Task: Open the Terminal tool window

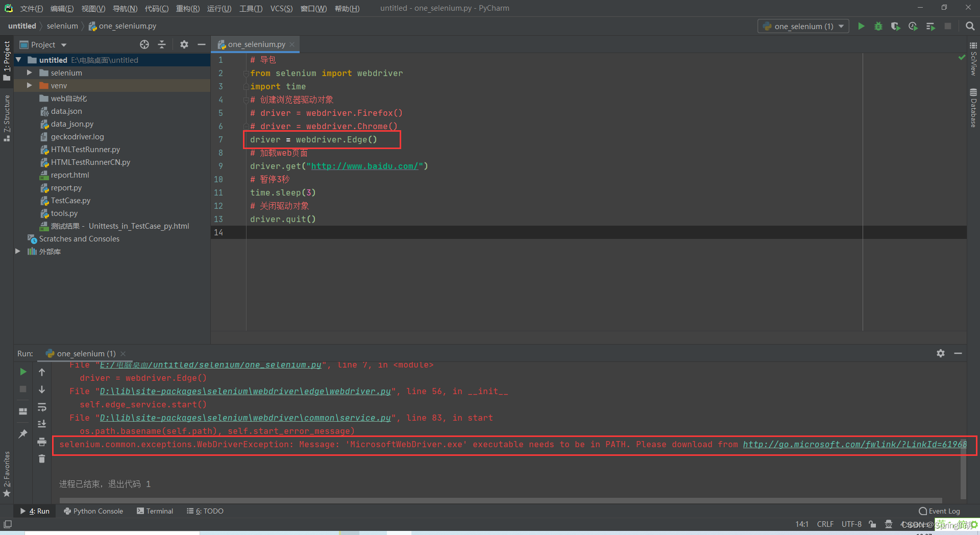Action: click(x=155, y=511)
